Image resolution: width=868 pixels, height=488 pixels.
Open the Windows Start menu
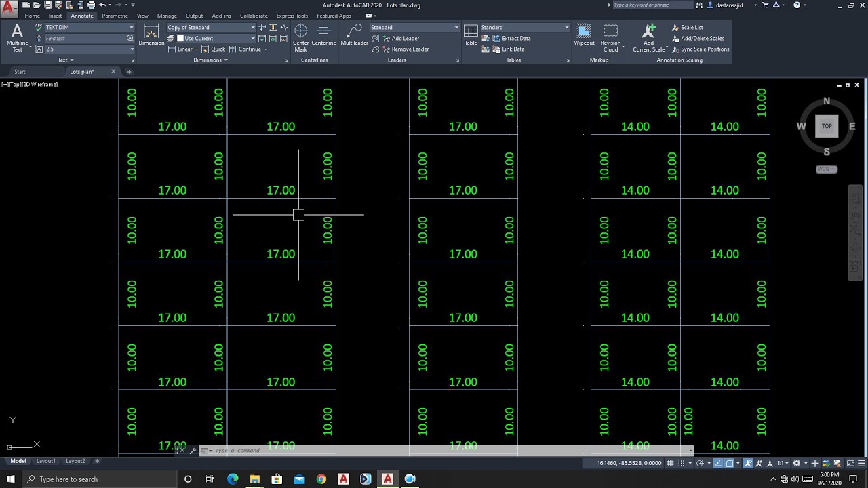[x=11, y=479]
